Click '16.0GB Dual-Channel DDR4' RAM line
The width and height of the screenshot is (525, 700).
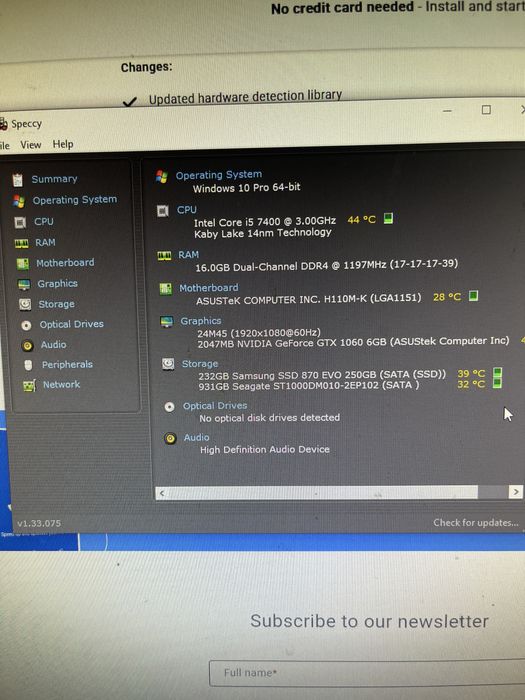[x=326, y=265]
